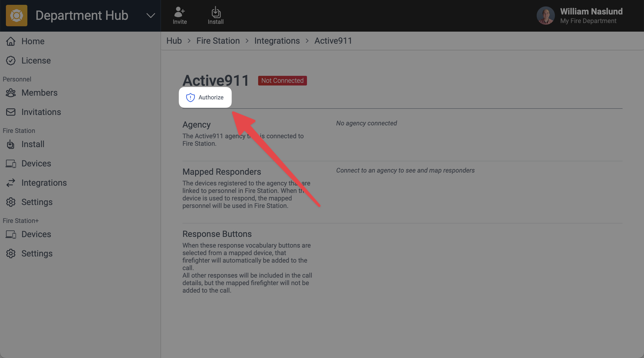Navigate to Fire Station breadcrumb
644x358 pixels.
pos(218,41)
